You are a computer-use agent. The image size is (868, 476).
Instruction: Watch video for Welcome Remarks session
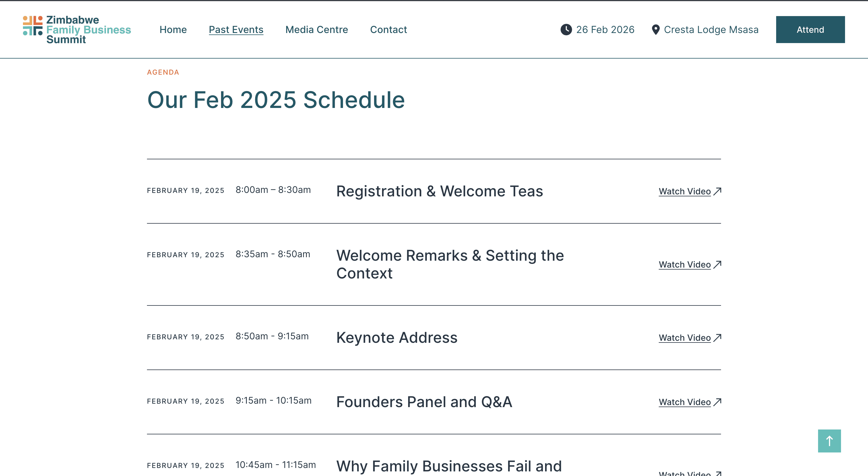685,264
